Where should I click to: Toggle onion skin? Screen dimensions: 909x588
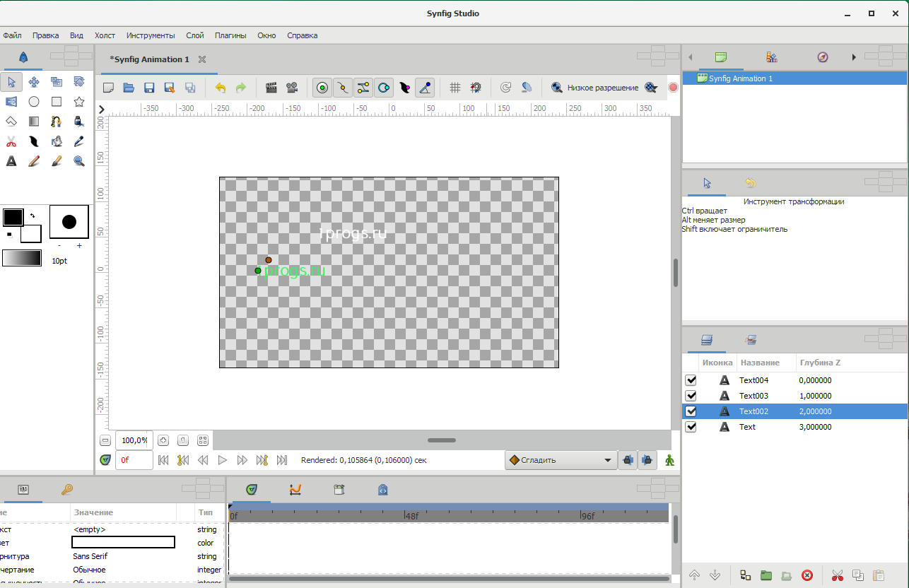pyautogui.click(x=526, y=88)
